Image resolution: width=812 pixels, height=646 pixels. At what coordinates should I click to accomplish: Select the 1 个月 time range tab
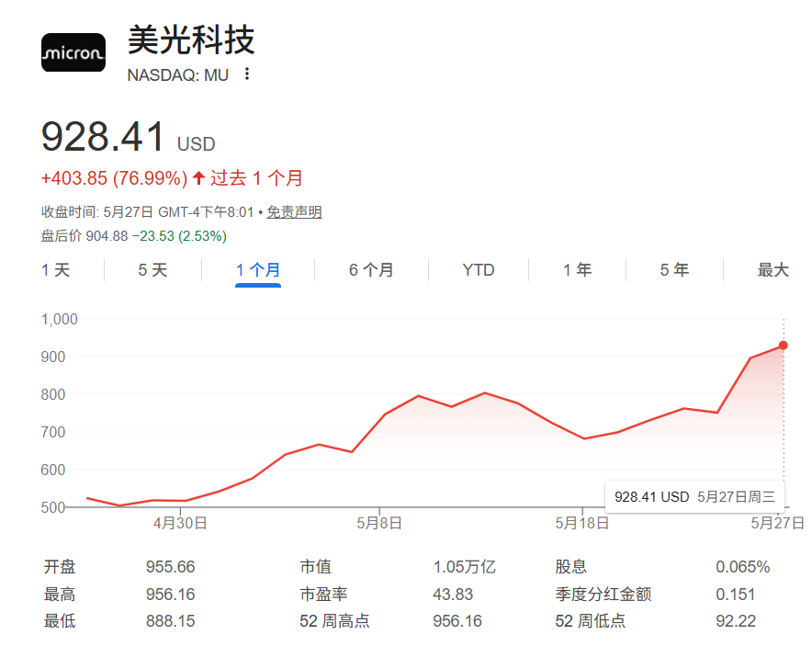click(x=258, y=270)
